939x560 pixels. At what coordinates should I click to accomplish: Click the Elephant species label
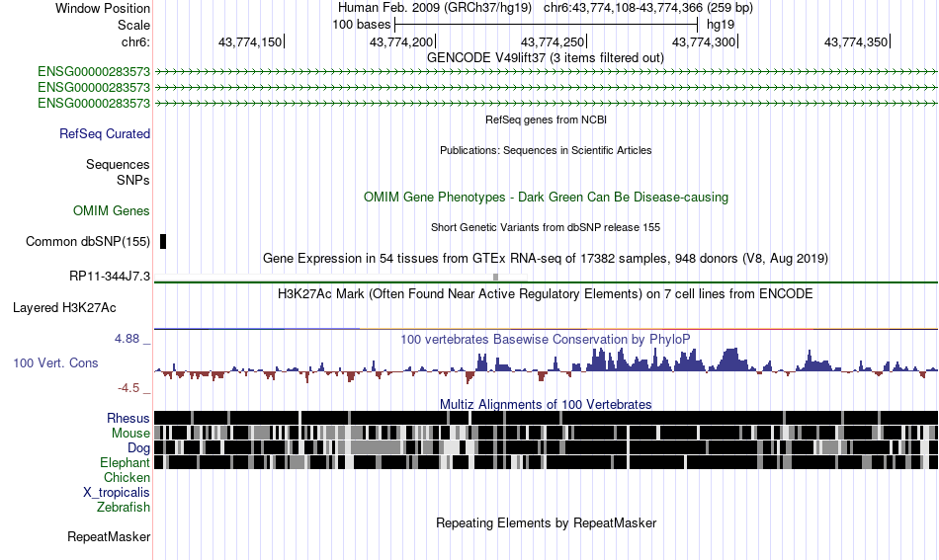pos(125,462)
